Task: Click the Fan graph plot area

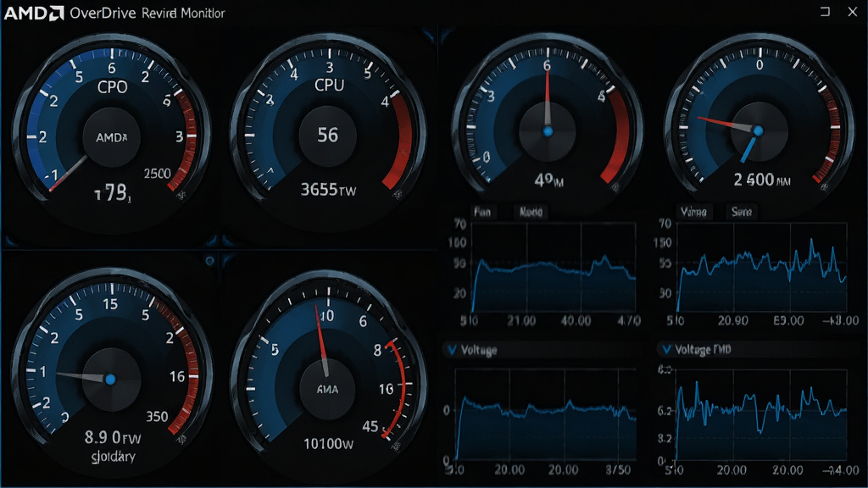Action: pyautogui.click(x=553, y=268)
